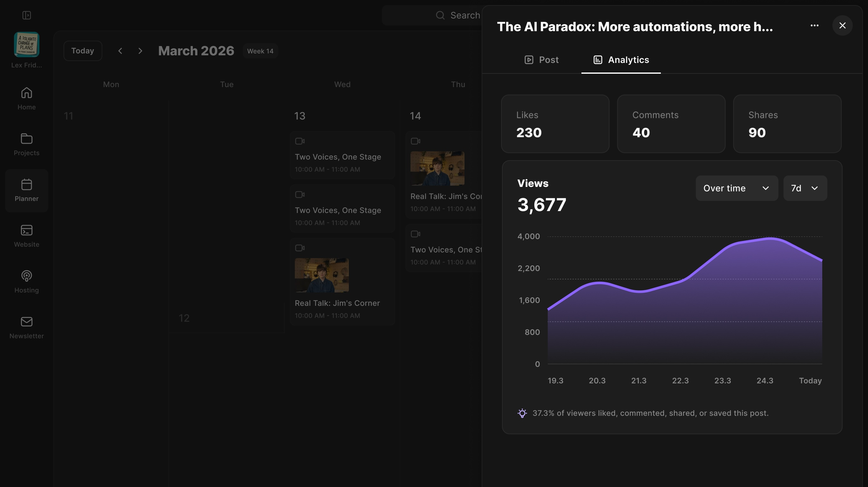Click the Mon column header
This screenshot has width=868, height=487.
pos(111,84)
